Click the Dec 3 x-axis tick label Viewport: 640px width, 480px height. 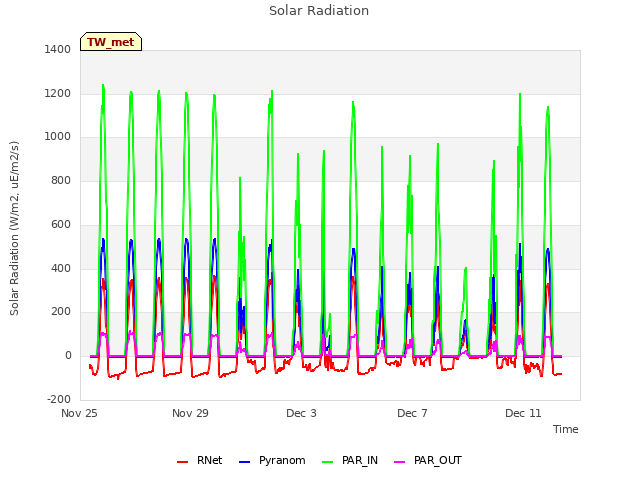click(x=301, y=413)
